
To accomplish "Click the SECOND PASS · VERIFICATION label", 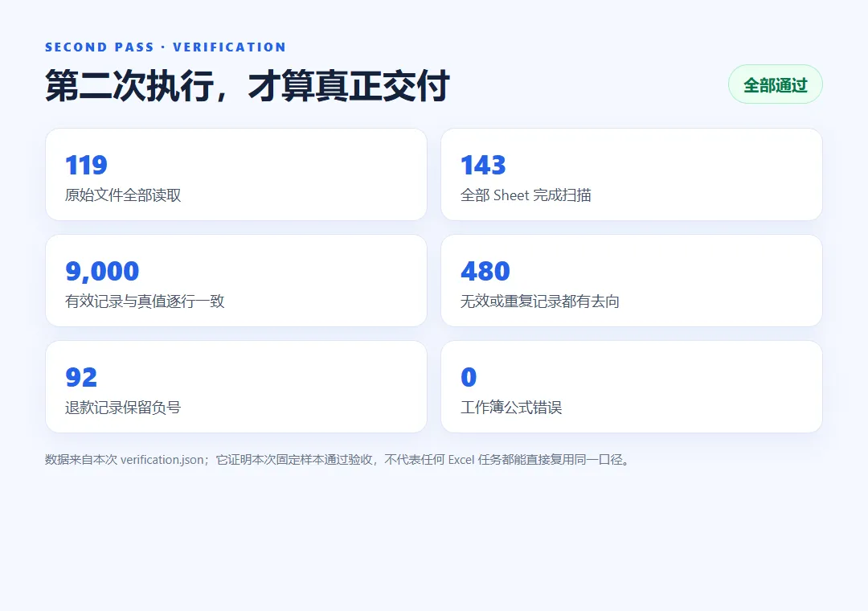I will point(166,47).
